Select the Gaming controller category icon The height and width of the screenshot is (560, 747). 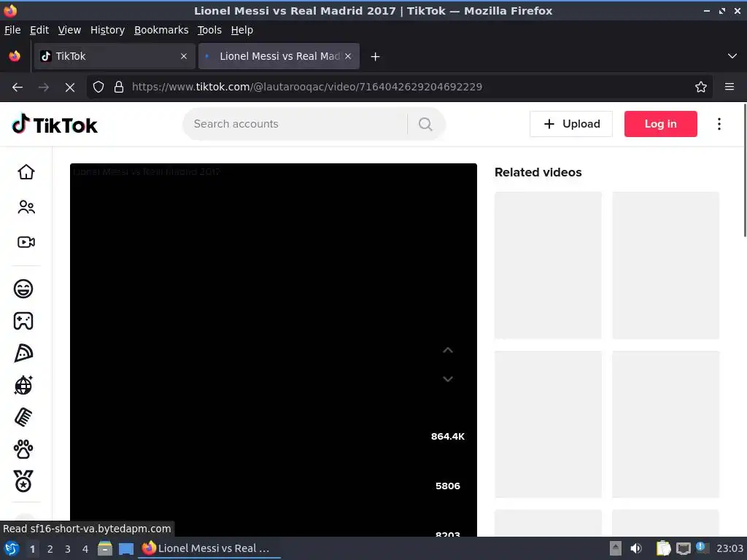(x=23, y=321)
